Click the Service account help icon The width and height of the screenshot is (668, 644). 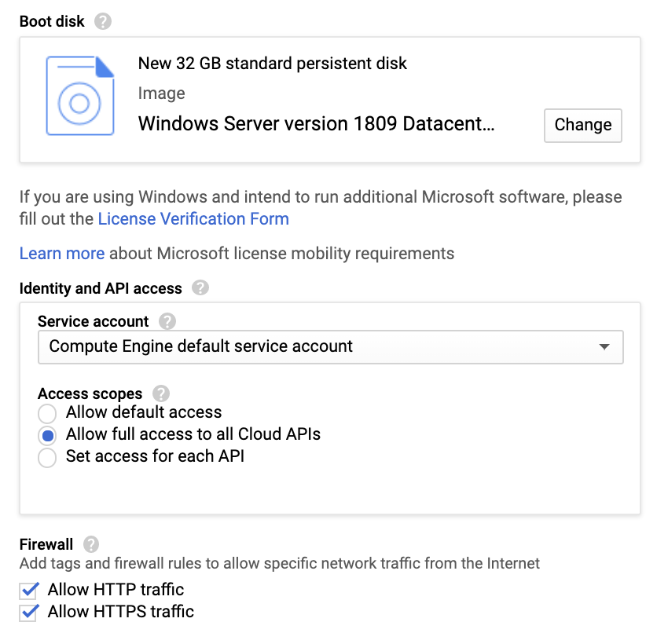(167, 321)
